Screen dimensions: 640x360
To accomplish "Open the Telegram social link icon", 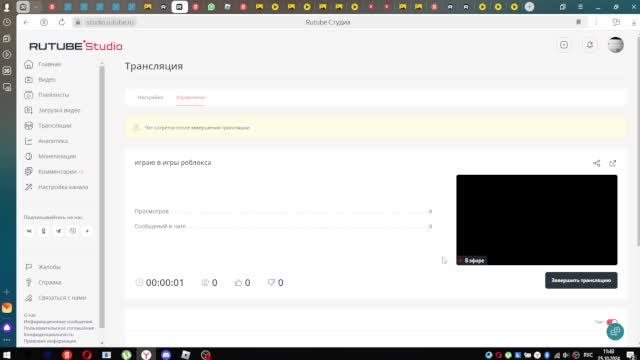I will coord(58,231).
